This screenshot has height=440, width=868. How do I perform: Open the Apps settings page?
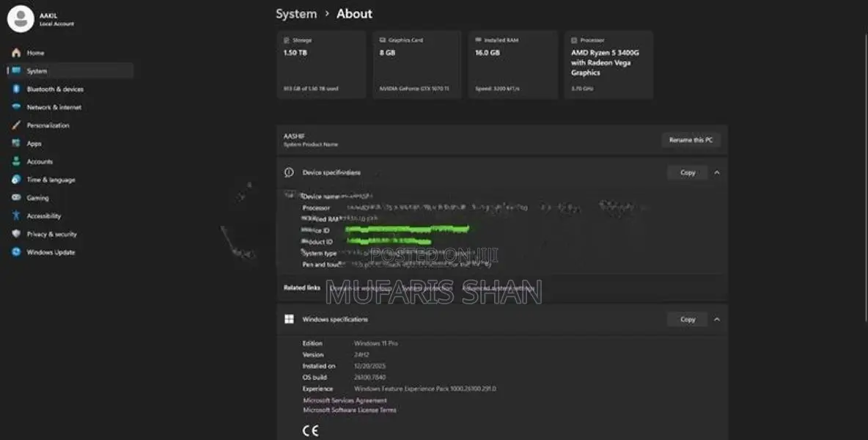coord(34,143)
